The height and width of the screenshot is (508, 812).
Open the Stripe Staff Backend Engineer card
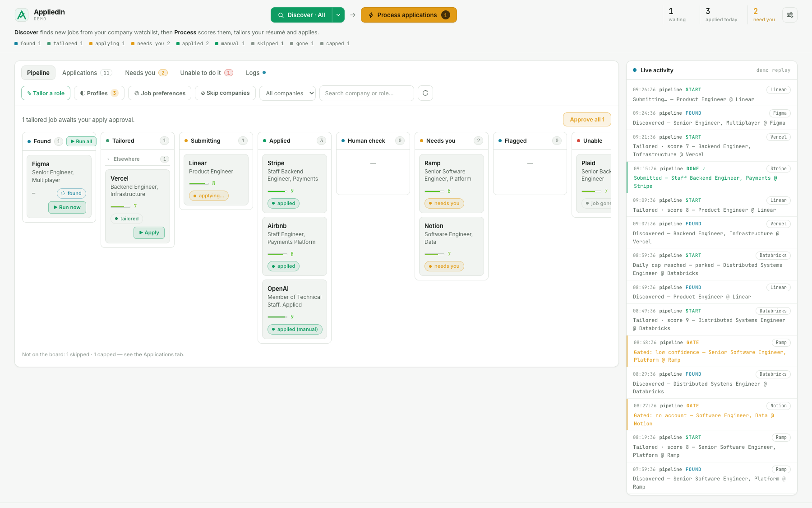(294, 183)
